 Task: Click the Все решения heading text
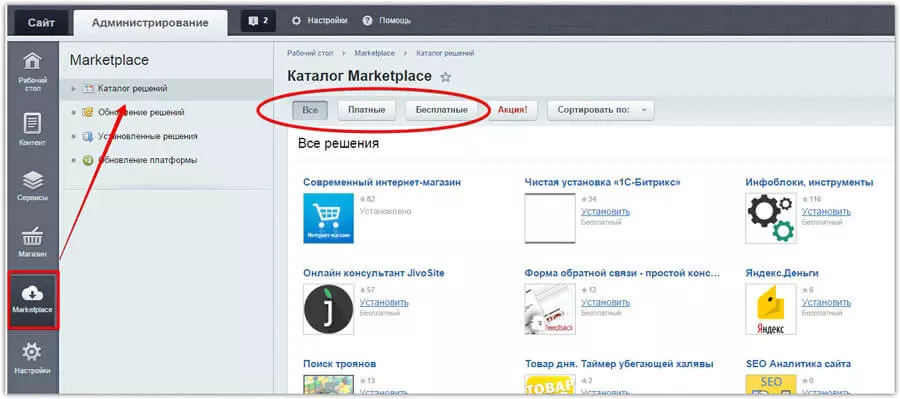339,144
